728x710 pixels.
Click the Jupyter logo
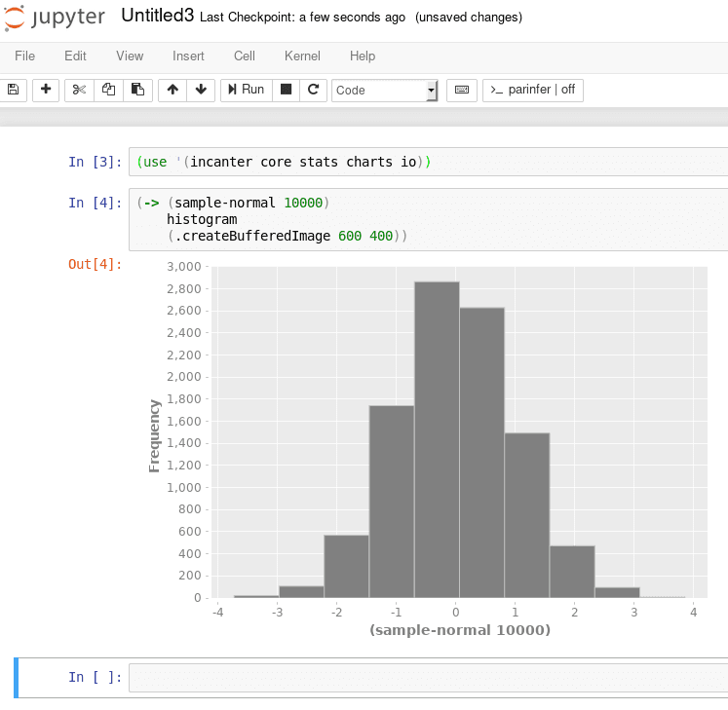pyautogui.click(x=54, y=18)
